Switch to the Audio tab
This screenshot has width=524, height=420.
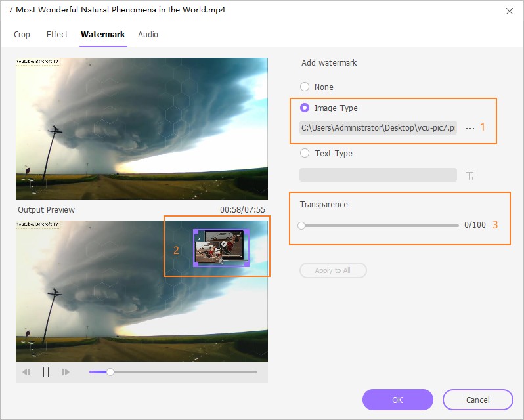click(x=148, y=34)
